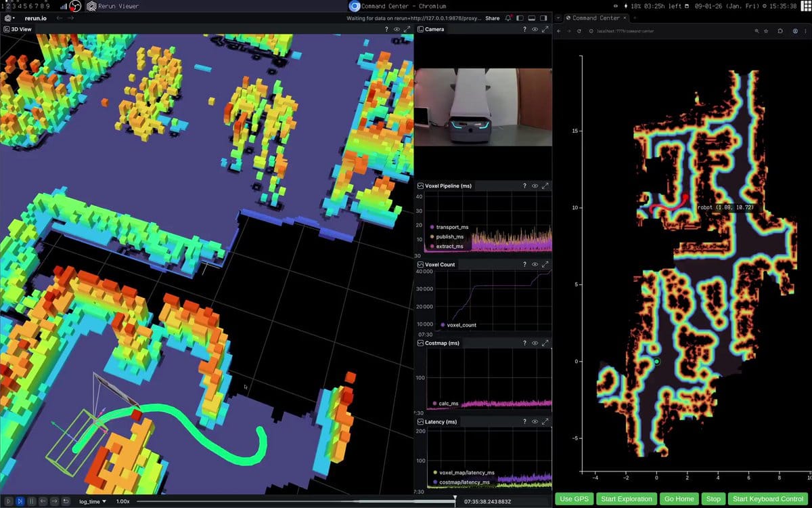Bookmark the page with the star icon
This screenshot has height=508, width=812.
click(766, 31)
